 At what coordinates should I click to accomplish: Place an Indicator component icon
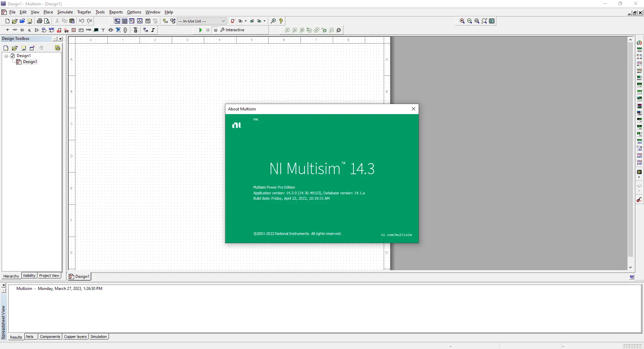coord(74,30)
